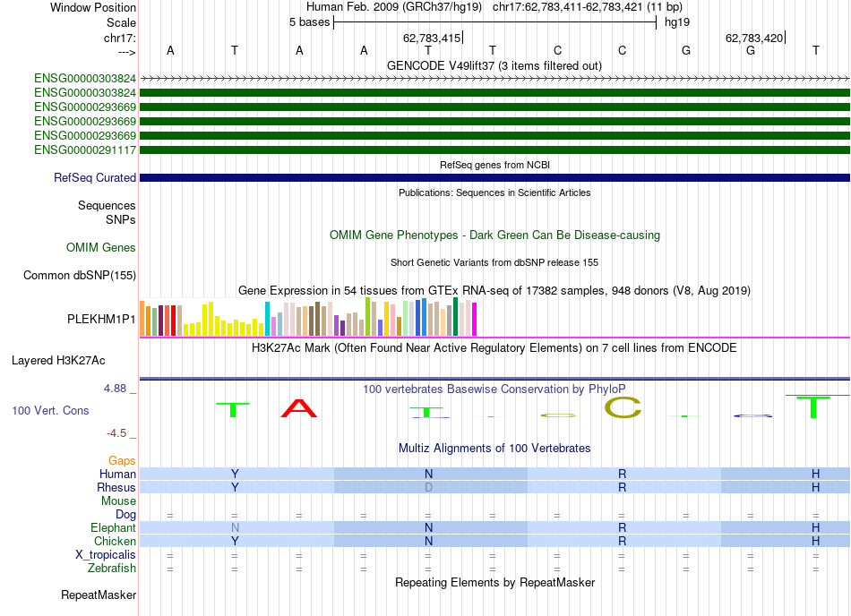Click the Rhesus species row label
851x616 pixels.
click(x=116, y=488)
